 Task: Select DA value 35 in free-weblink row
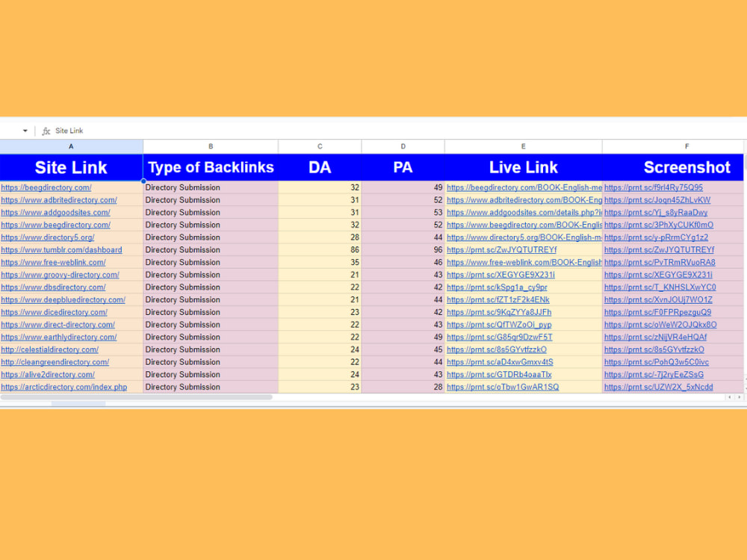[320, 262]
